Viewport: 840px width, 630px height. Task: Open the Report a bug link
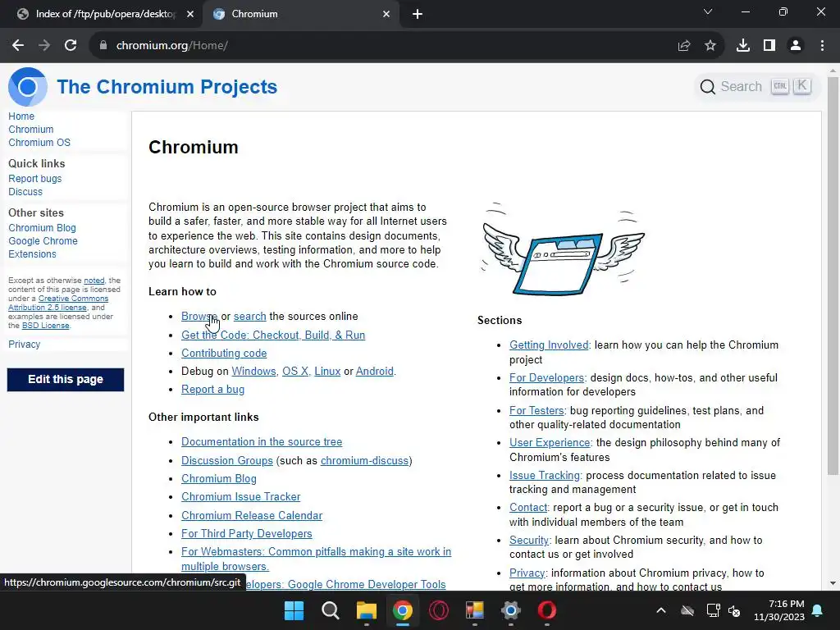(x=212, y=390)
